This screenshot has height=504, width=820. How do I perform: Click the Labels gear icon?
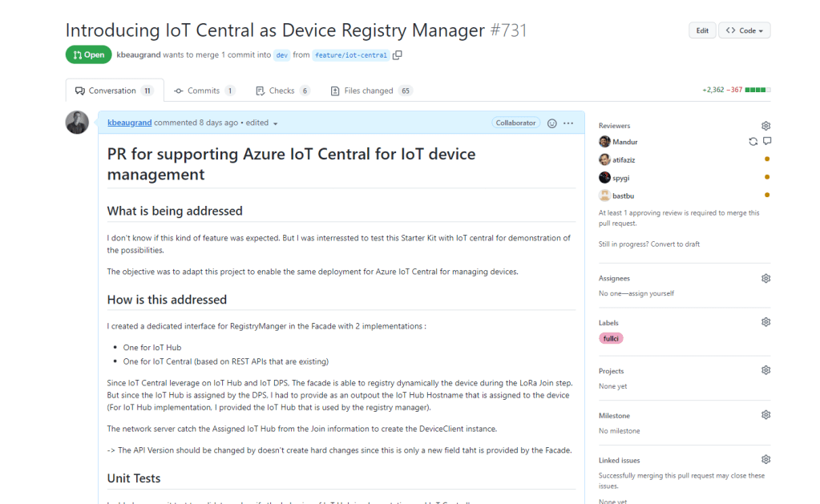[x=765, y=322]
